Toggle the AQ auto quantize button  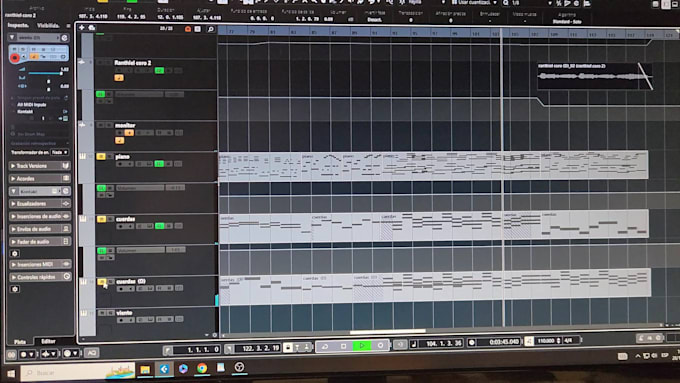[x=92, y=353]
